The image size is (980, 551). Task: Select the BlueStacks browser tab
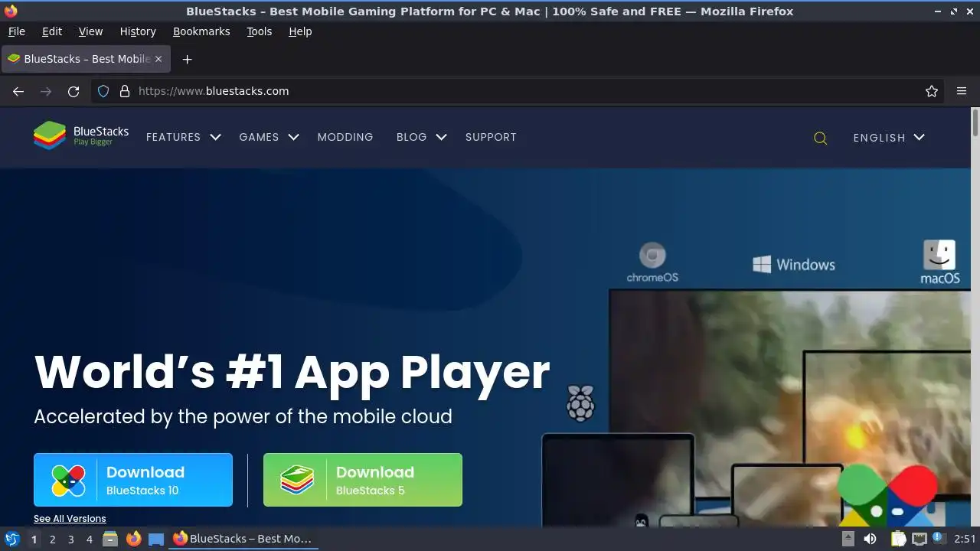[85, 59]
